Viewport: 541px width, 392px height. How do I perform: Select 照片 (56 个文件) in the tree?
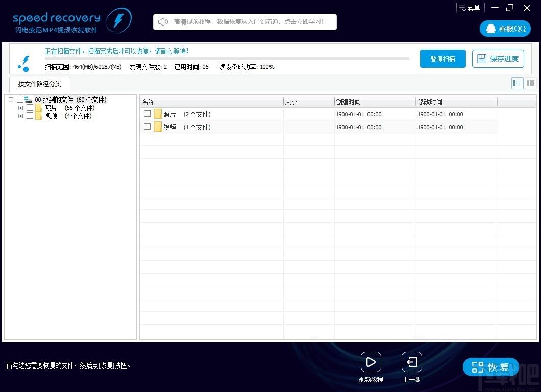click(69, 108)
